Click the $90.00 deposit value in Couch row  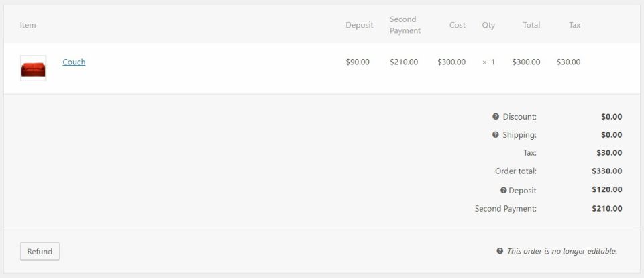point(358,62)
